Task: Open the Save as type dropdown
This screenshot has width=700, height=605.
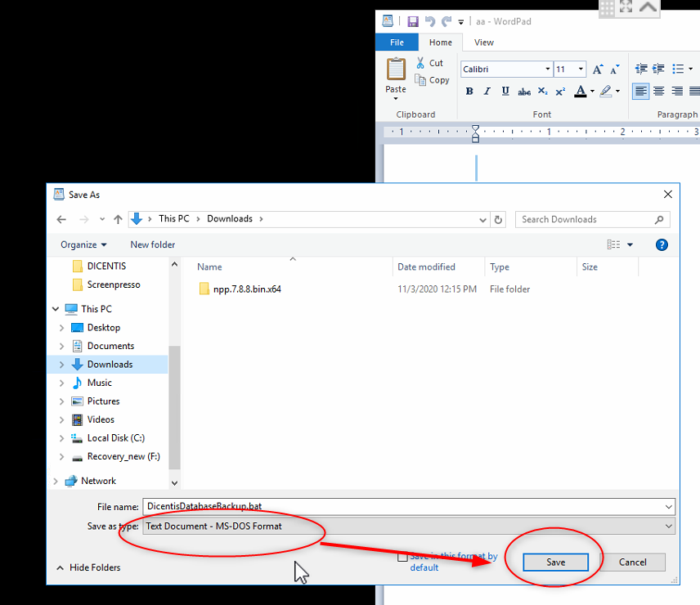Action: tap(669, 527)
